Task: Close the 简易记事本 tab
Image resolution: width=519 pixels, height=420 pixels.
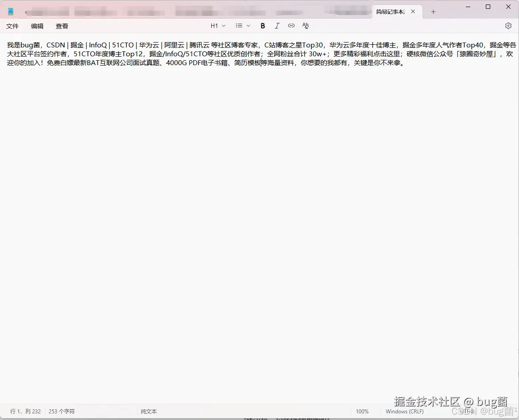Action: click(413, 12)
